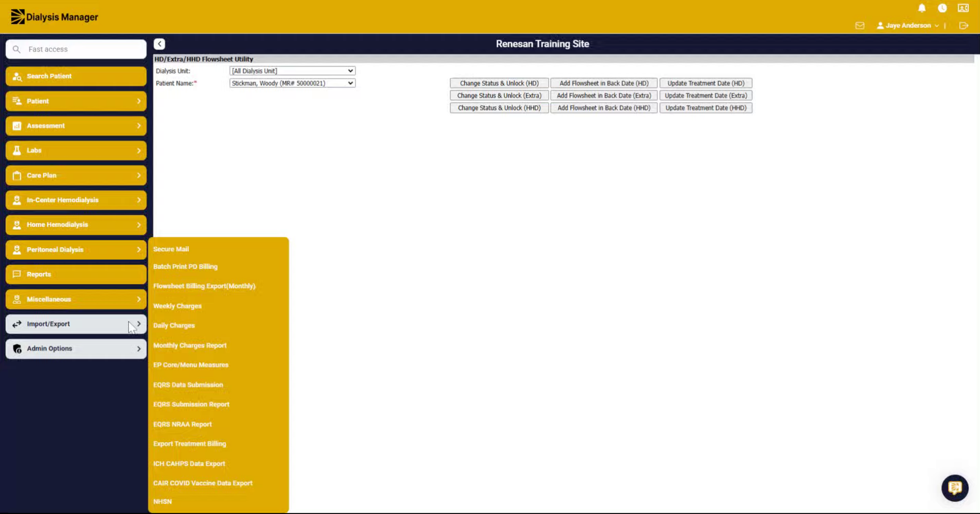Click Update Treatment Date (HHD)
Screen dimensions: 980x514
pyautogui.click(x=706, y=108)
